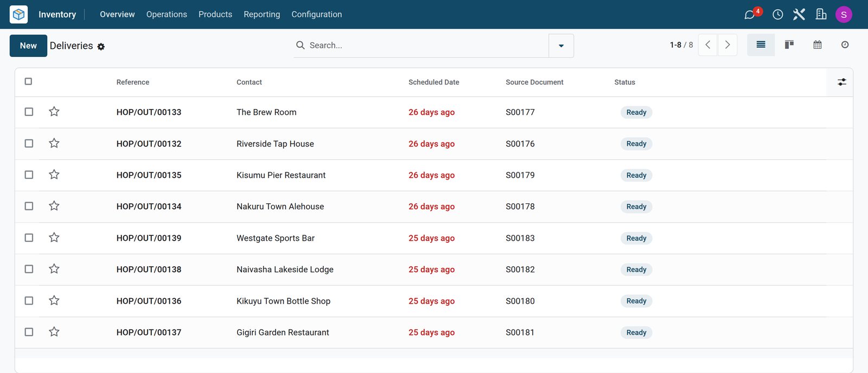Open the company switcher building icon
The image size is (868, 373).
click(821, 14)
